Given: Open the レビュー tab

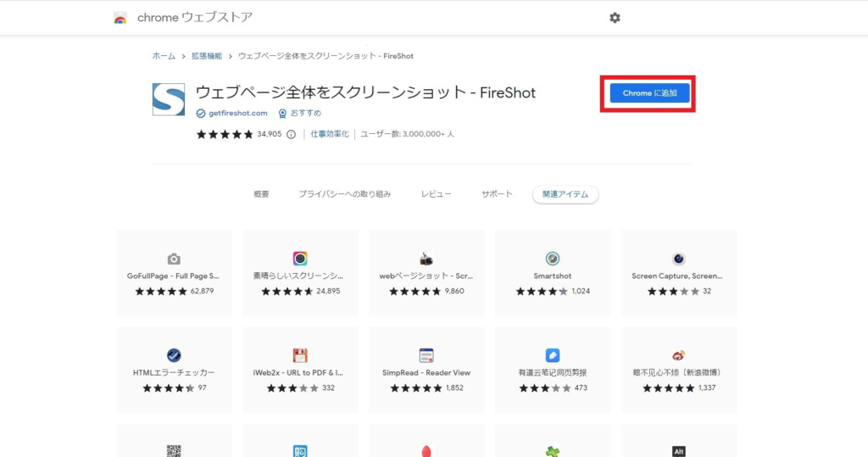Looking at the screenshot, I should pos(437,194).
